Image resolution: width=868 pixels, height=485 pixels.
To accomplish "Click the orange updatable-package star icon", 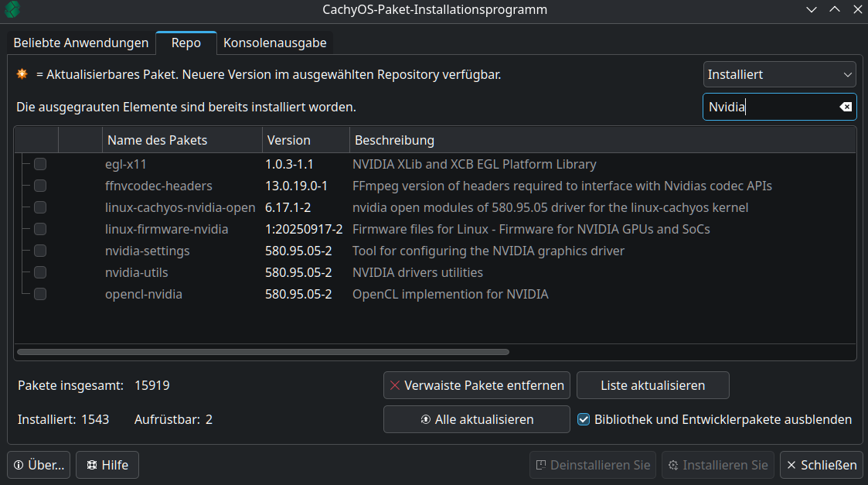I will 21,74.
